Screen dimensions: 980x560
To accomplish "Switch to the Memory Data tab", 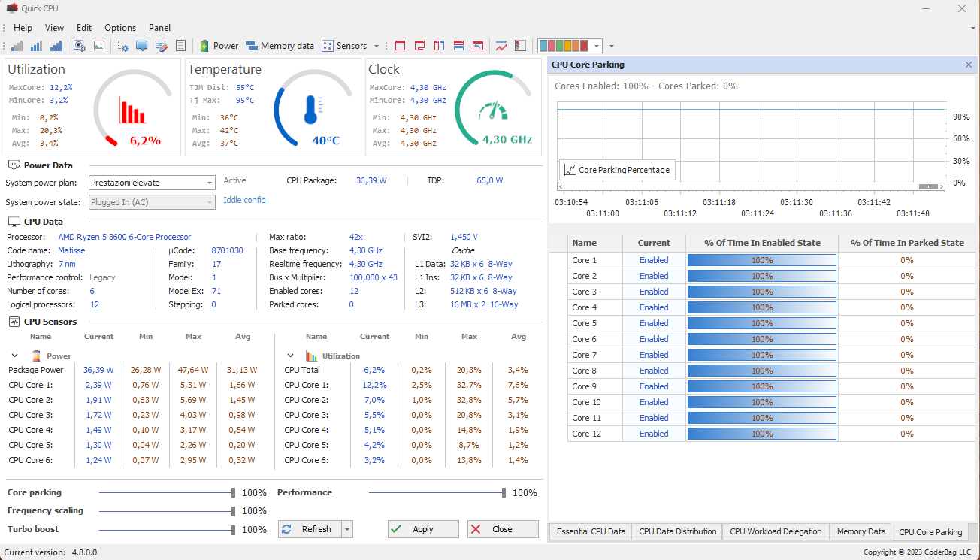I will click(861, 531).
